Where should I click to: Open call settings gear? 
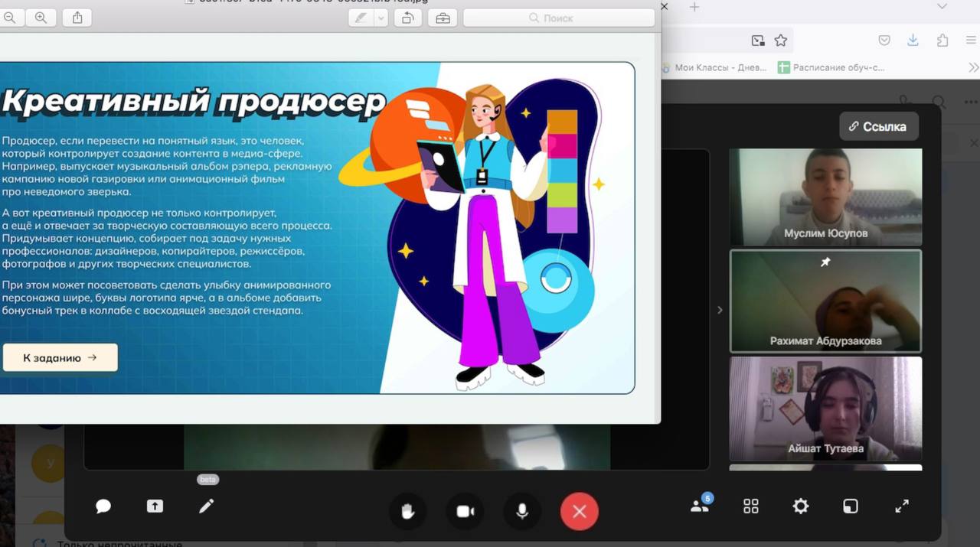pos(800,506)
